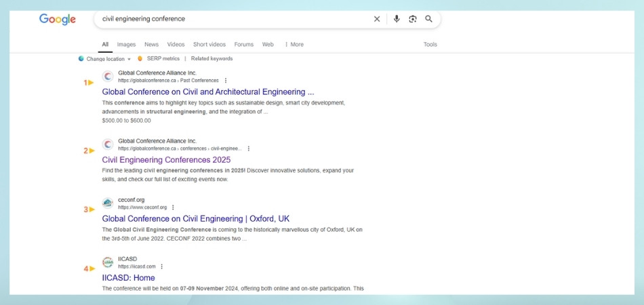Open the IICASD: Home result
The width and height of the screenshot is (644, 305).
tap(128, 278)
